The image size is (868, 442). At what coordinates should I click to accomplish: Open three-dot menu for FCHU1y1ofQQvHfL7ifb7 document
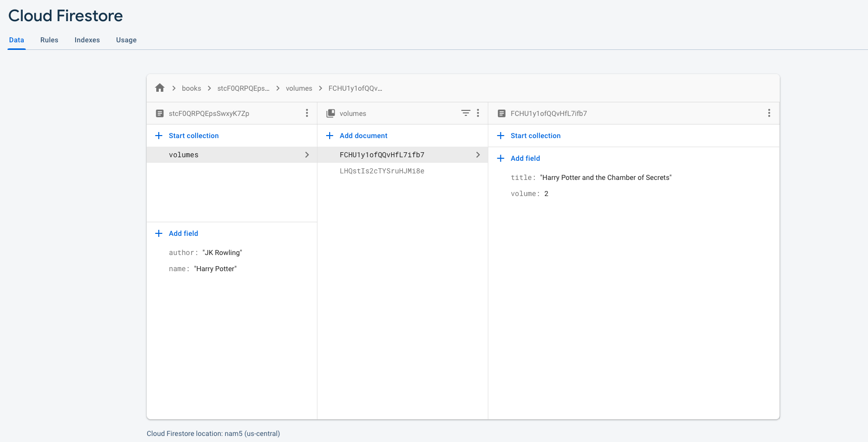(769, 113)
